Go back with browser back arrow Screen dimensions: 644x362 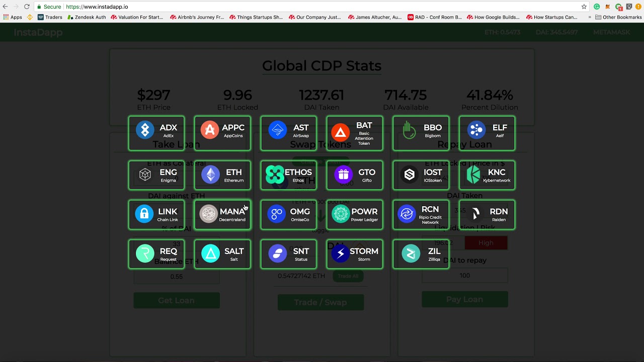click(5, 7)
